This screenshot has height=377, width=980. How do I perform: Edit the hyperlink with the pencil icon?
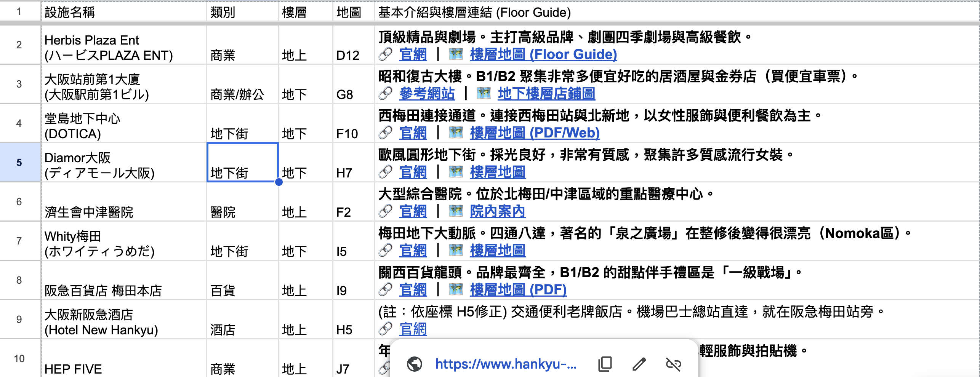point(639,364)
